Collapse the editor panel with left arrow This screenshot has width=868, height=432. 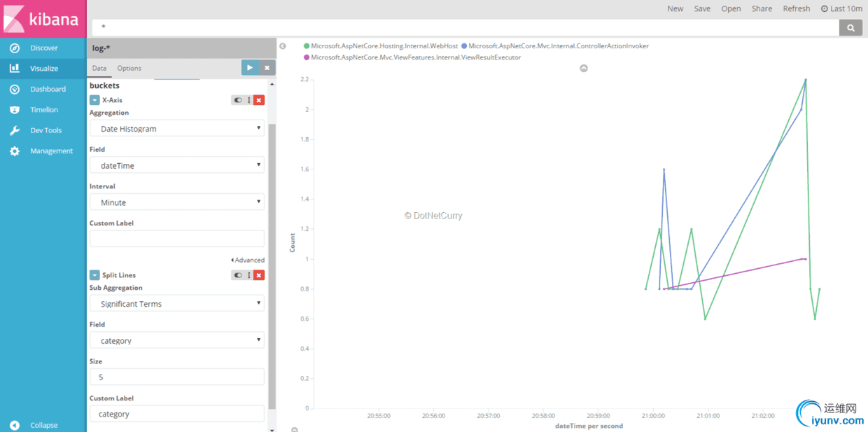pos(283,46)
